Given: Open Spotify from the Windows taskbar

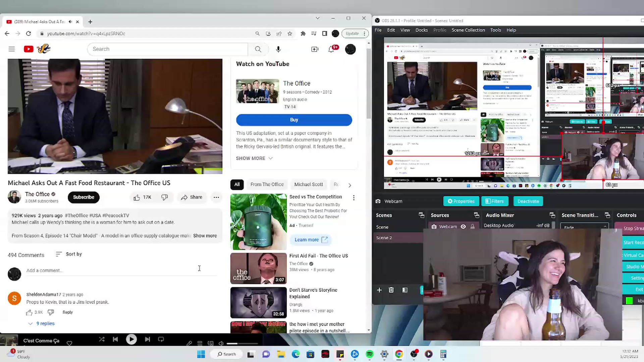Looking at the screenshot, I should [370, 354].
